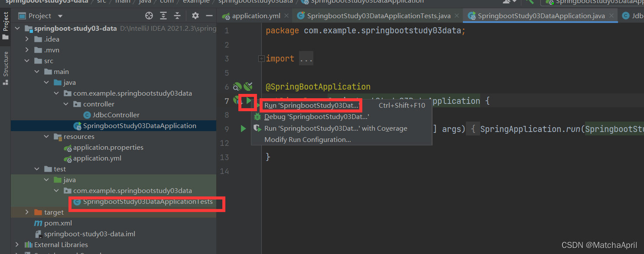
Task: Click the green run arrow on line 7
Action: (248, 101)
